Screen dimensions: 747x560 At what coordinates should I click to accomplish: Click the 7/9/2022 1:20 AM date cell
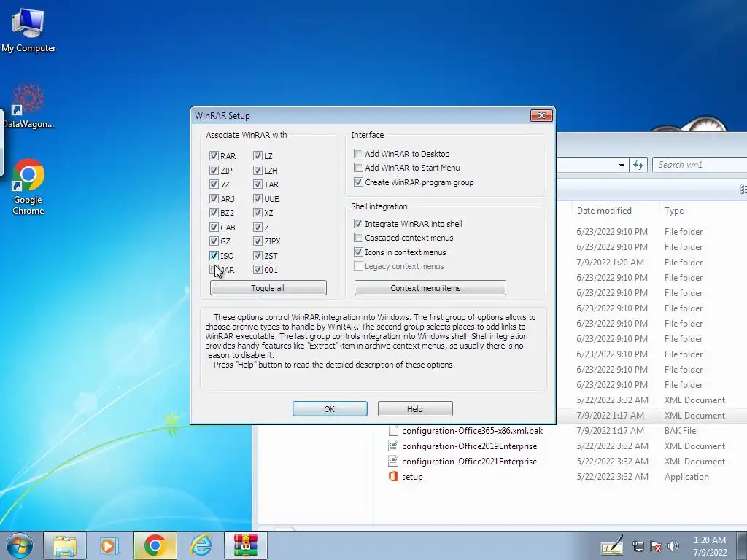(611, 262)
